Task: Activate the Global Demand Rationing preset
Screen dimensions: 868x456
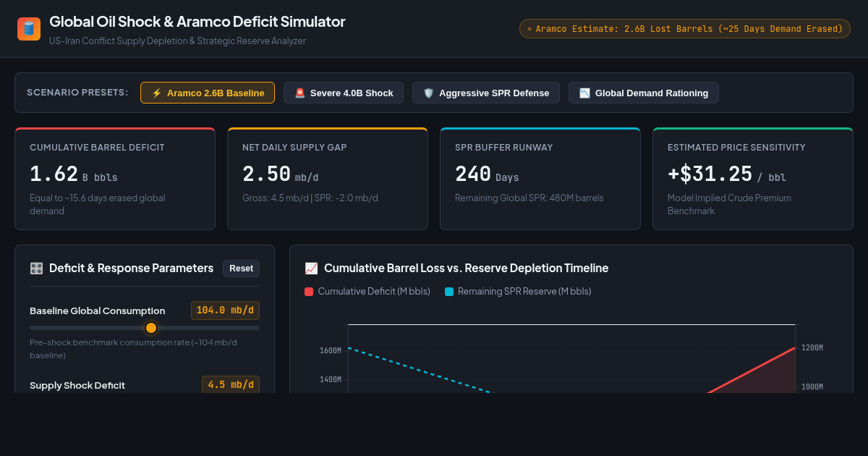Action: [x=644, y=93]
